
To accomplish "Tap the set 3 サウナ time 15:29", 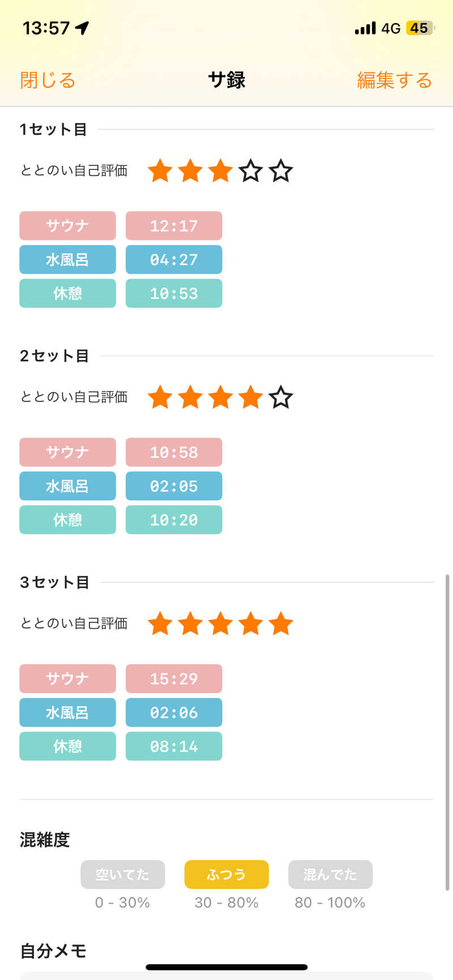I will tap(174, 678).
